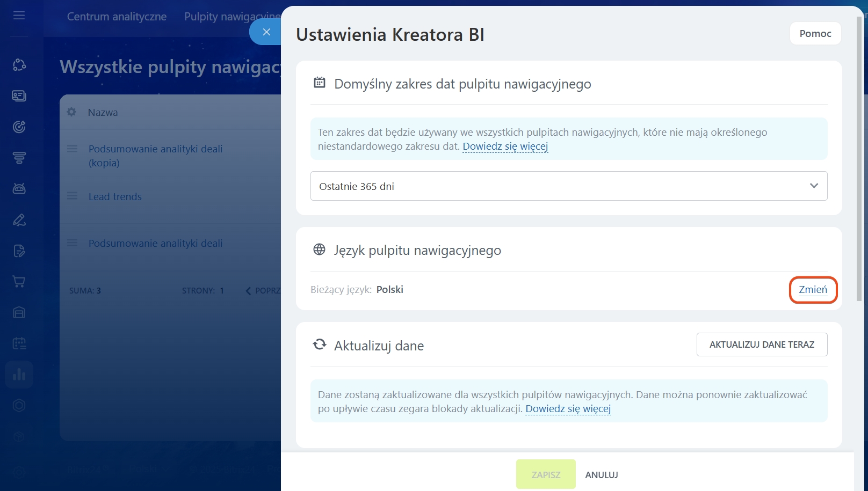Click the ZAPISZ save button

click(x=545, y=474)
